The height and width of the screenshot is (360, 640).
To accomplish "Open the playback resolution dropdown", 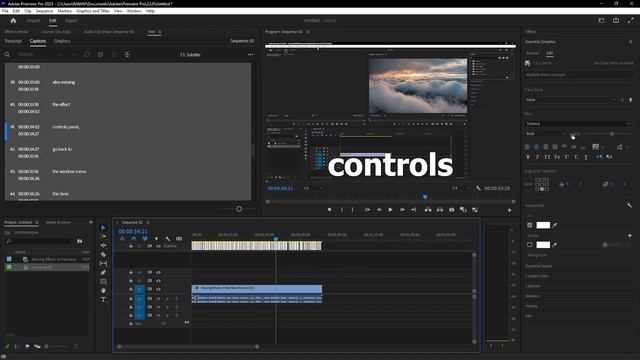I will (460, 188).
